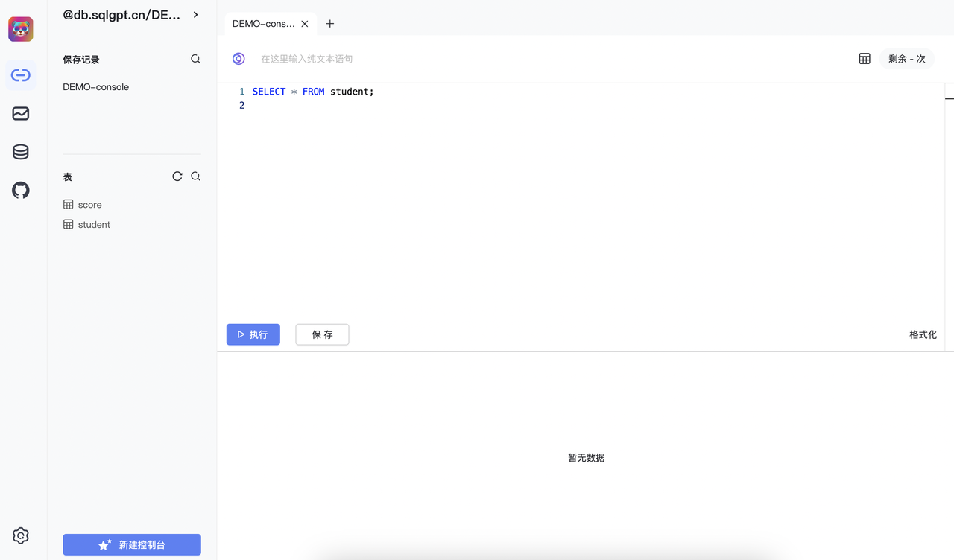This screenshot has height=560, width=954.
Task: Open the GitHub icon in sidebar
Action: click(21, 191)
